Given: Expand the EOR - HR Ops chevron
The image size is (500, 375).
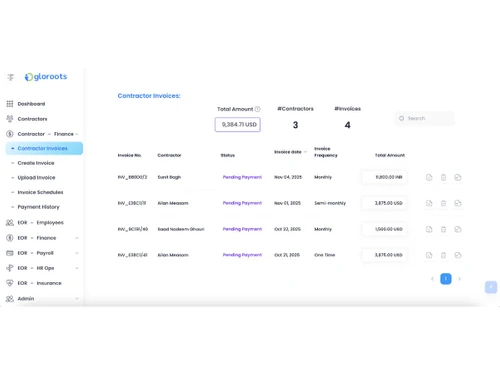Looking at the screenshot, I should click(x=77, y=268).
